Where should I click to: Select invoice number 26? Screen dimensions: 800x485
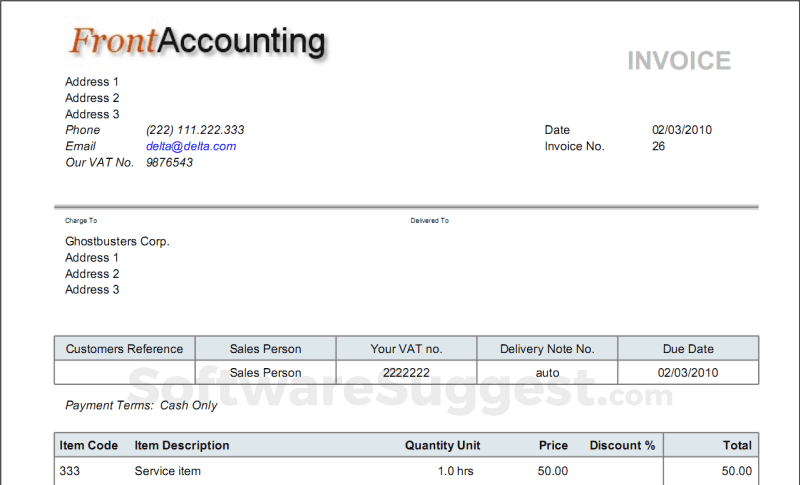[658, 146]
